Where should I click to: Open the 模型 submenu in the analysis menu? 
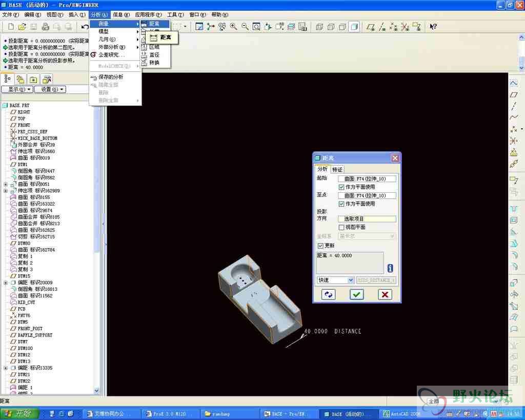pos(115,31)
